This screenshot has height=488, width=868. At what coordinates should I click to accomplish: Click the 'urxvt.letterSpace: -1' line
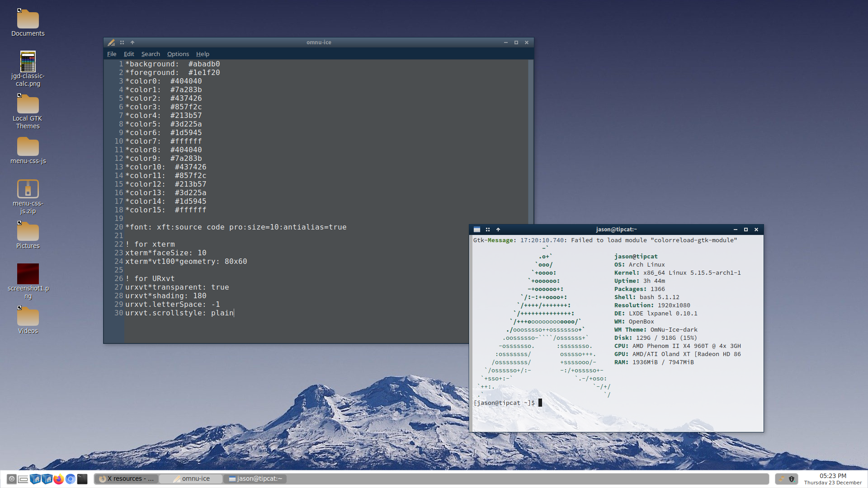173,305
